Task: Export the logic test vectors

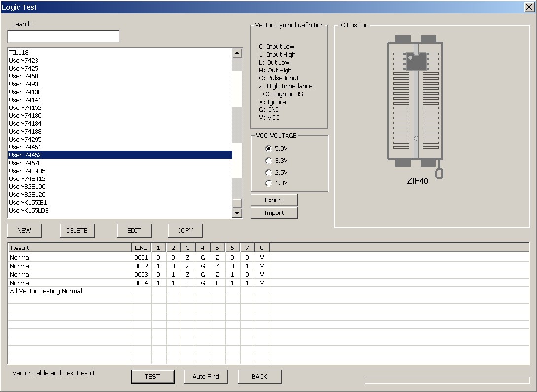Action: tap(274, 200)
